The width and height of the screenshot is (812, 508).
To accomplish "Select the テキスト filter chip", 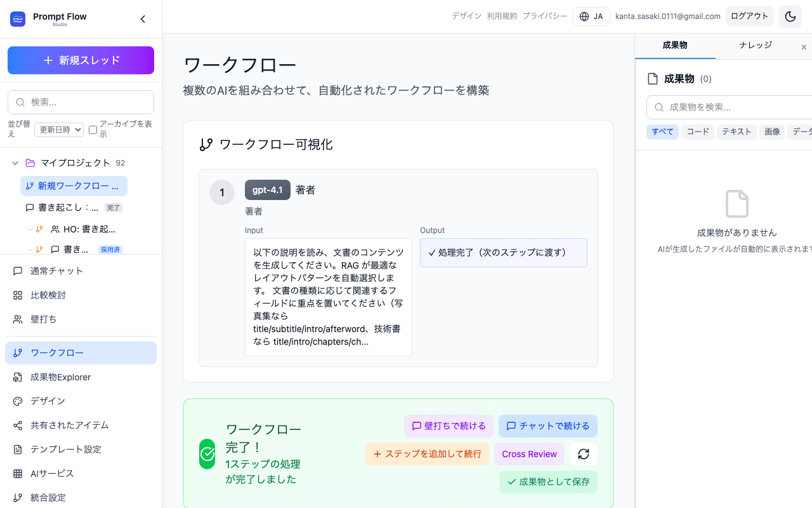I will 737,131.
